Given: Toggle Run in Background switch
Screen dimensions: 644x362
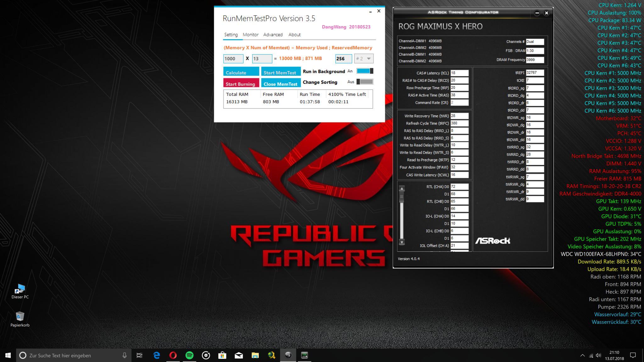Looking at the screenshot, I should [365, 71].
